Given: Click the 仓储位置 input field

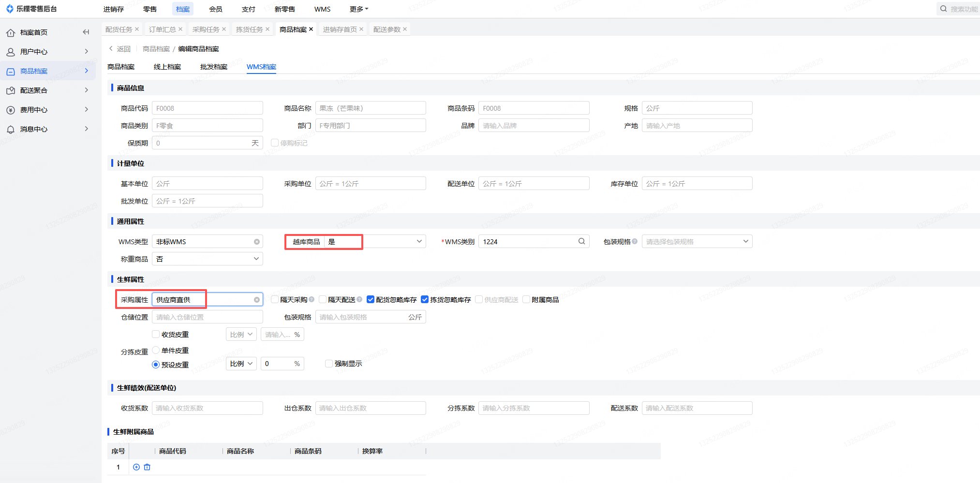Looking at the screenshot, I should pyautogui.click(x=208, y=317).
